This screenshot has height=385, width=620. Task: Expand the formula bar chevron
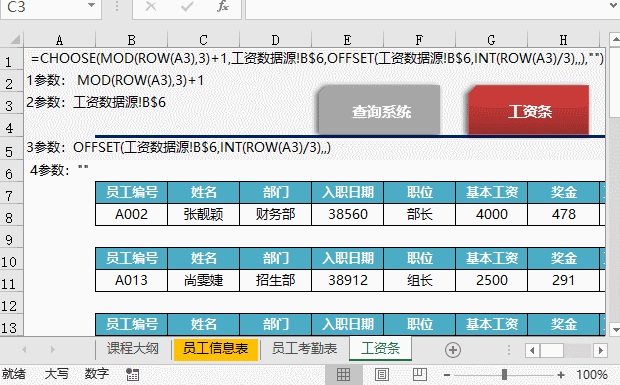(613, 6)
